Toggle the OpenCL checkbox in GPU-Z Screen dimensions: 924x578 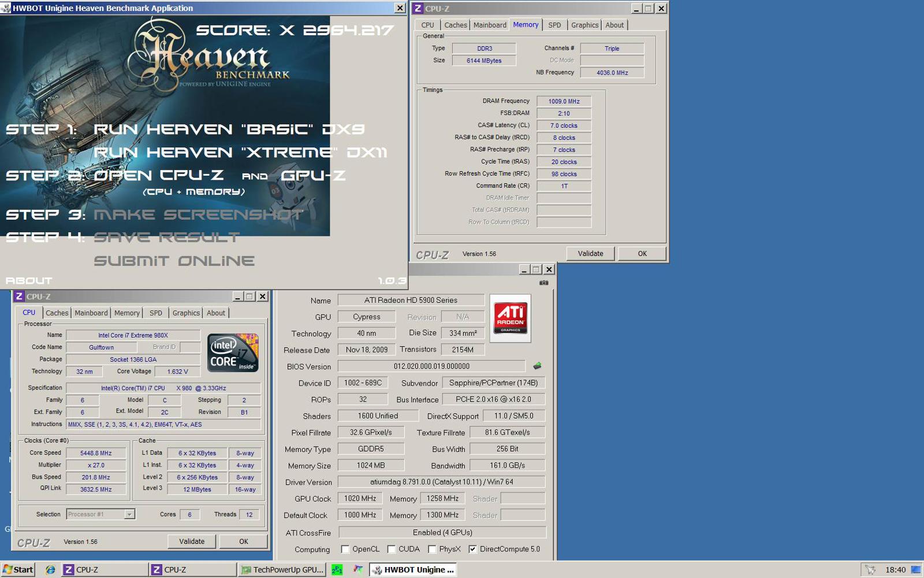pos(345,549)
